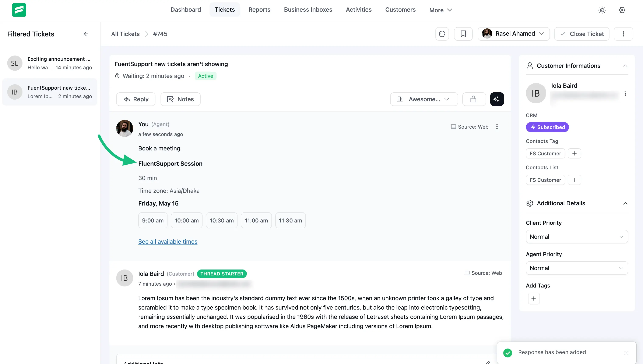Navigate to Customers

pyautogui.click(x=400, y=10)
